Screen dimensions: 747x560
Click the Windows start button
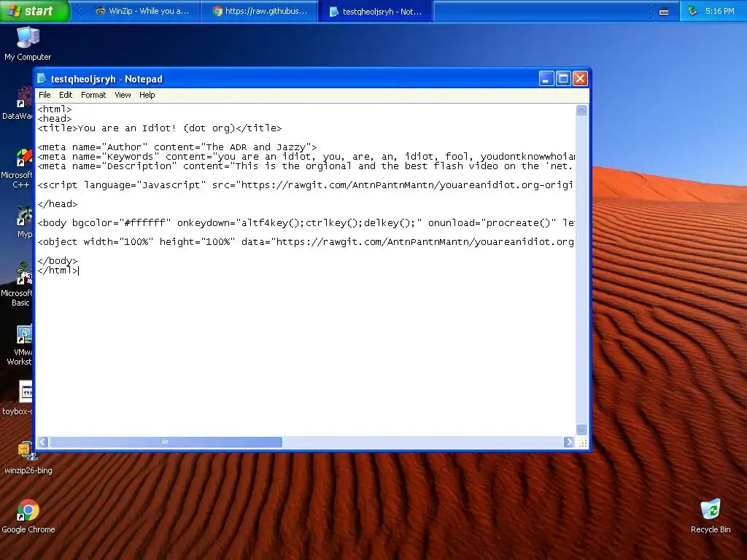[35, 11]
